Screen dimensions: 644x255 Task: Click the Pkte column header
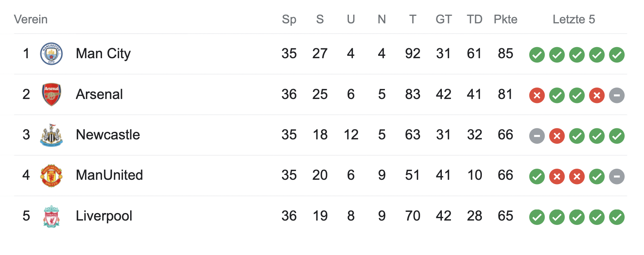506,19
